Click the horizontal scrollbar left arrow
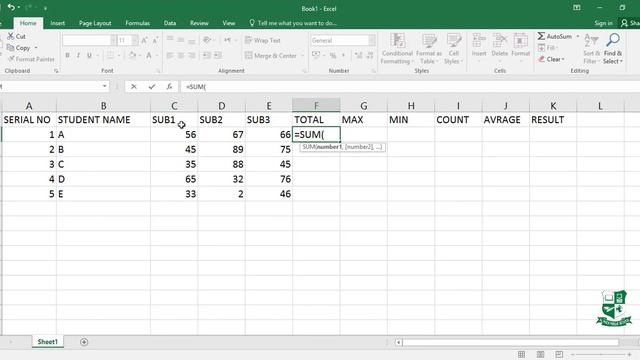This screenshot has width=640, height=360. [x=398, y=342]
